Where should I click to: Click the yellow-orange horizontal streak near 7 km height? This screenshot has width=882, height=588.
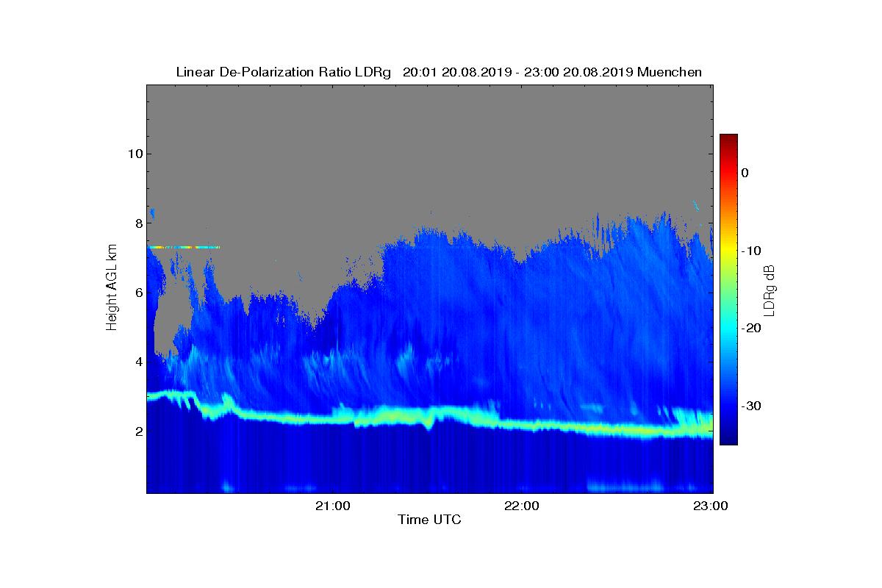184,247
